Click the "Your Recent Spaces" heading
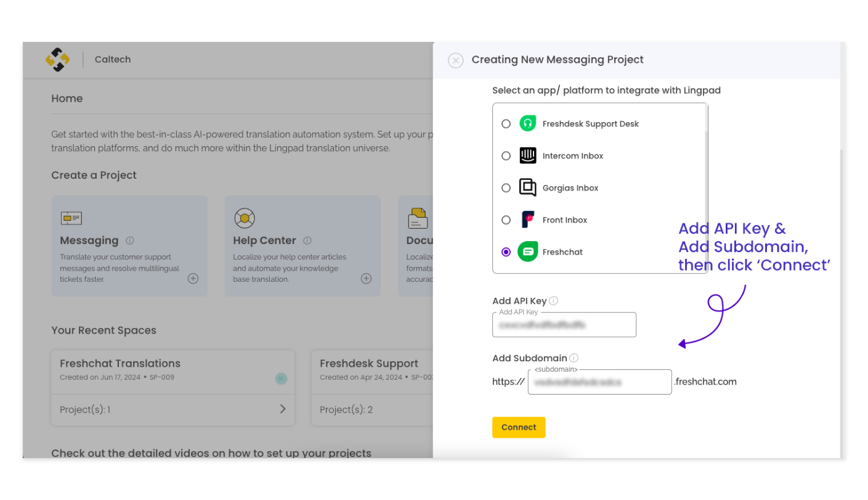868x500 pixels. pyautogui.click(x=103, y=330)
